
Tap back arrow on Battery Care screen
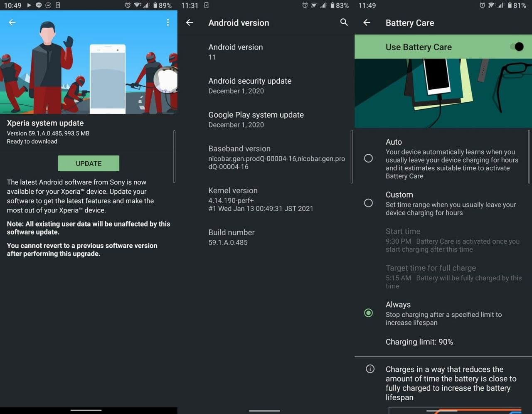point(367,22)
